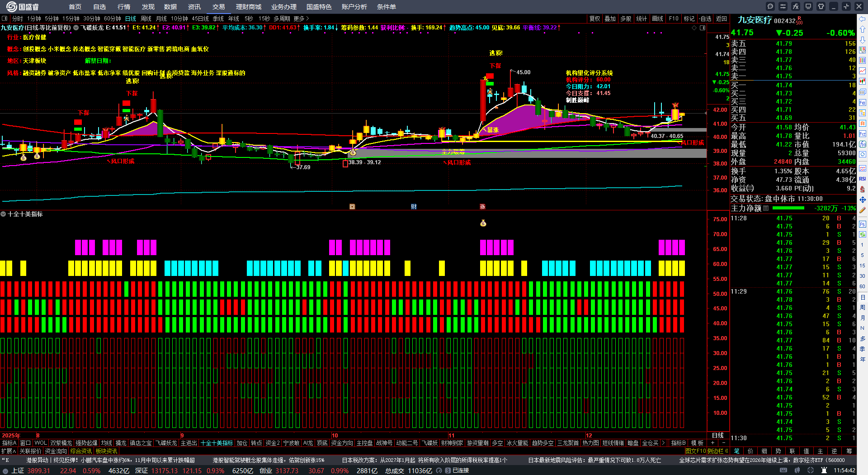
Task: Click the circle-in-square sidebar icon
Action: click(863, 155)
